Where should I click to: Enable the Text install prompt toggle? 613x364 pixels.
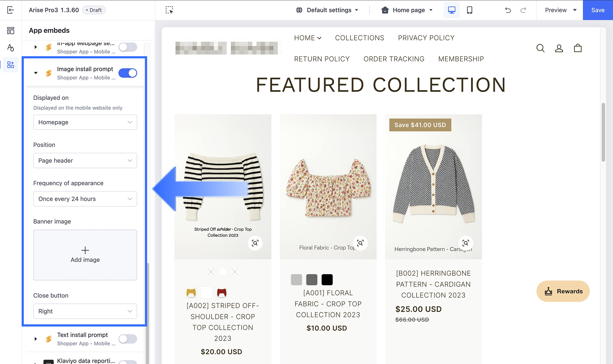(x=128, y=339)
